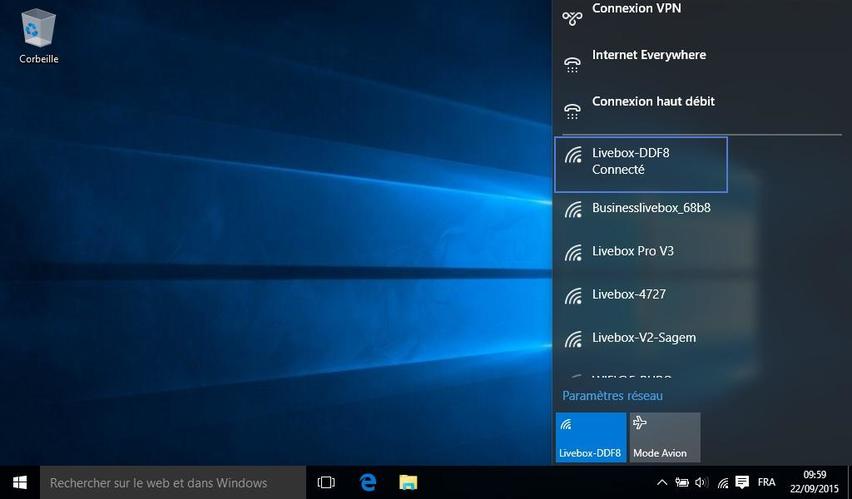This screenshot has width=852, height=499.
Task: Toggle the Livebox-DDF8 Wi-Fi quick tile
Action: click(x=591, y=438)
